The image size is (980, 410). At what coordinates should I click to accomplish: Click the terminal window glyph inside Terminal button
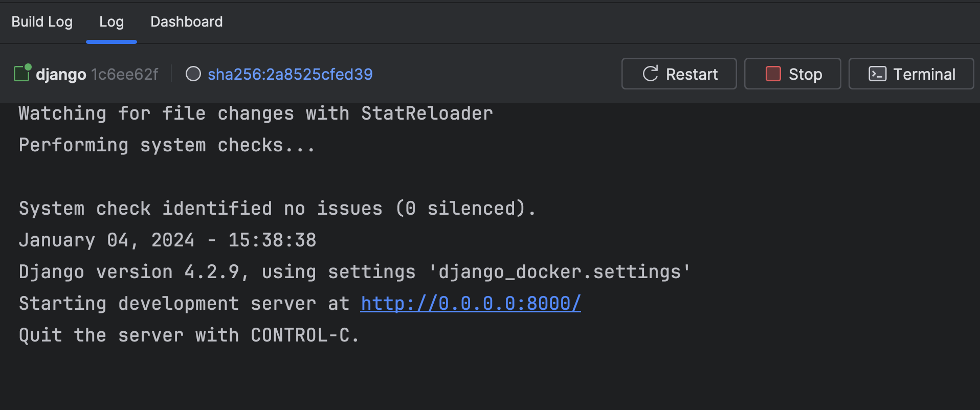click(x=877, y=74)
